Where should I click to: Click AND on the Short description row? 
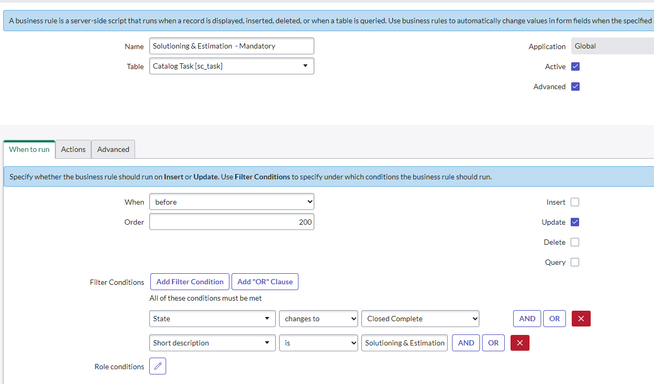466,343
